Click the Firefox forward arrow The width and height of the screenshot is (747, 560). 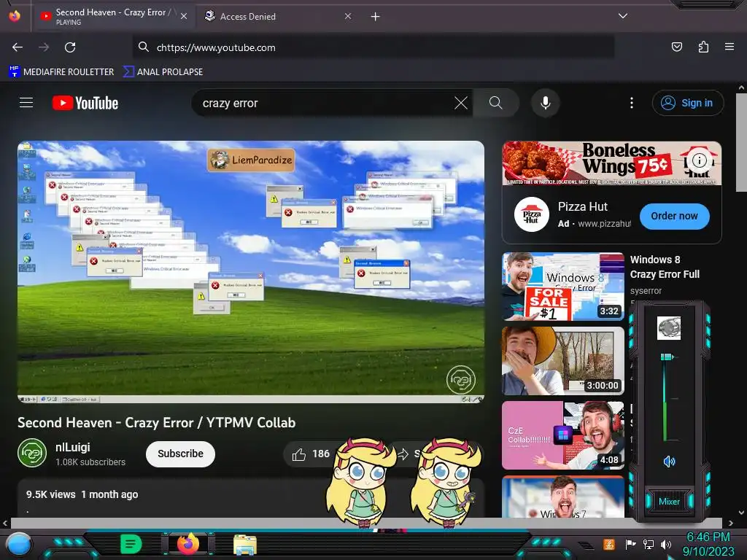pyautogui.click(x=44, y=47)
